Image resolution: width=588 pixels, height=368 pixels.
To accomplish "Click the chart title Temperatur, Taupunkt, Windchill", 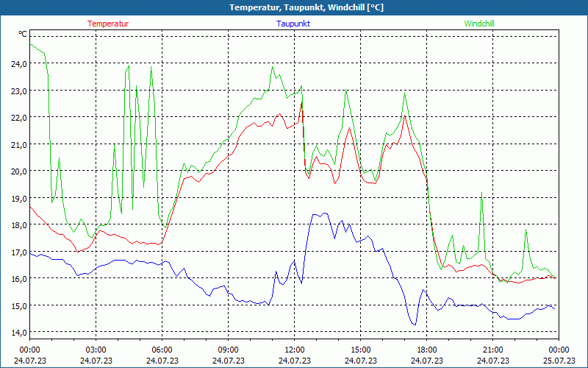I will [x=306, y=7].
